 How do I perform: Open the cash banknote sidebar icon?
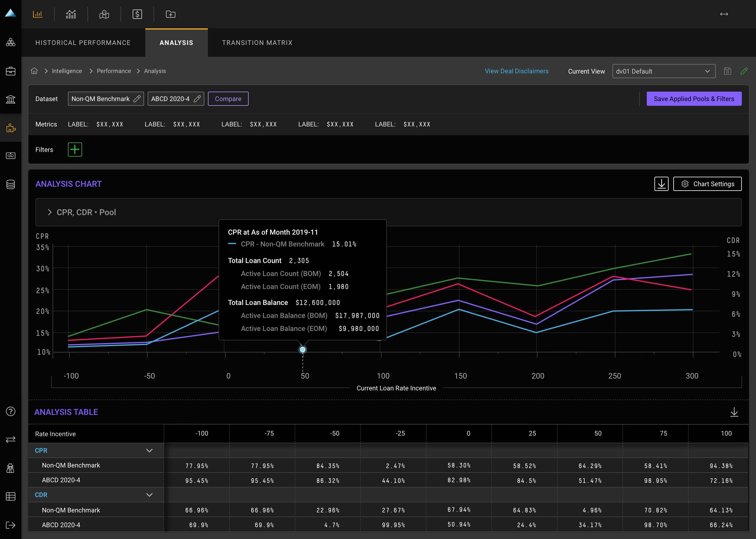pyautogui.click(x=11, y=156)
